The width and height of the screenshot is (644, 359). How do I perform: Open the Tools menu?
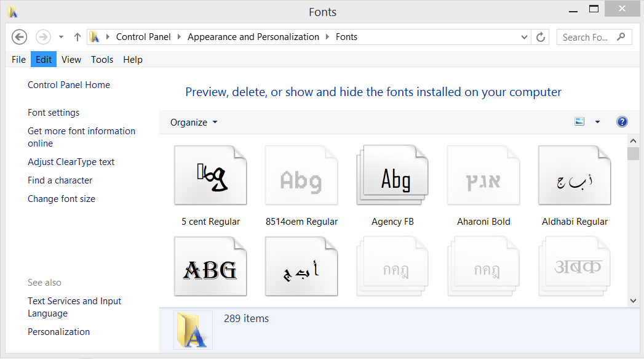pyautogui.click(x=102, y=60)
